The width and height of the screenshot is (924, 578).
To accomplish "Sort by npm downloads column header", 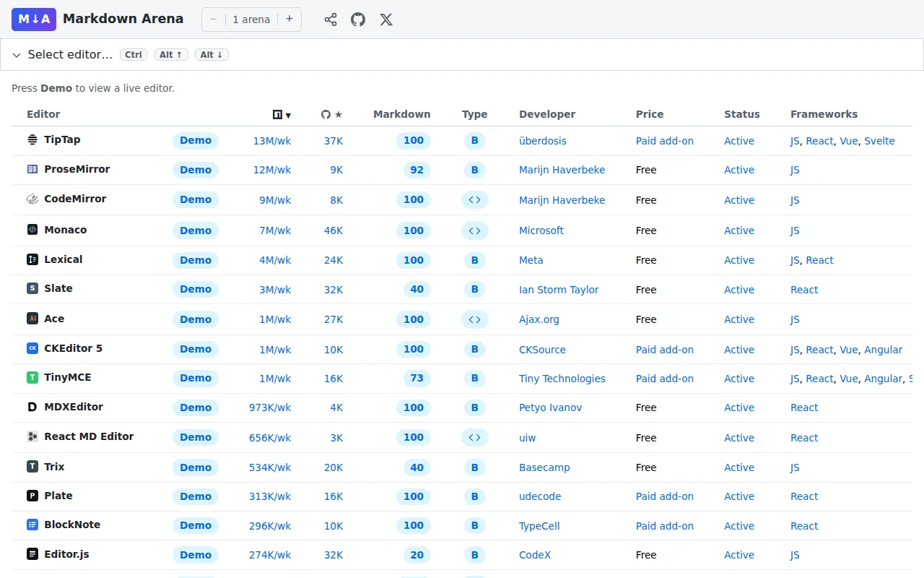I will 282,114.
